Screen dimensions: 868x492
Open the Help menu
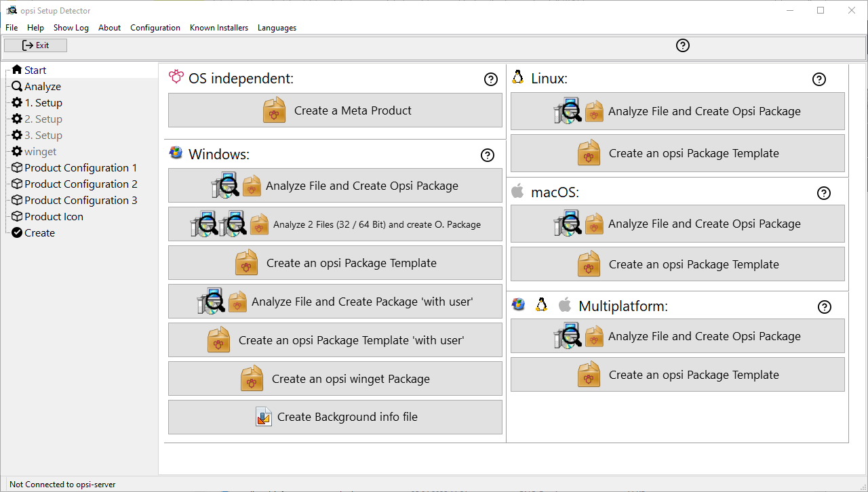coord(35,28)
